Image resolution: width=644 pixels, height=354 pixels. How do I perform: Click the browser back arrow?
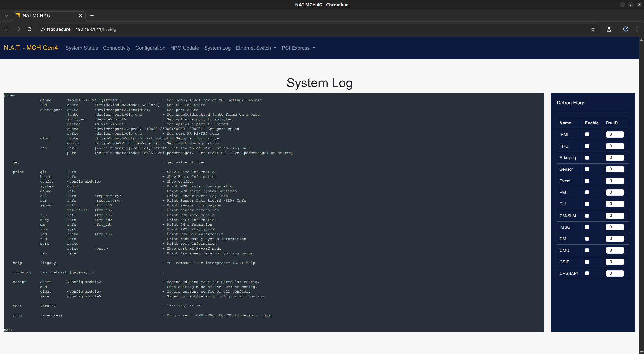[7, 29]
